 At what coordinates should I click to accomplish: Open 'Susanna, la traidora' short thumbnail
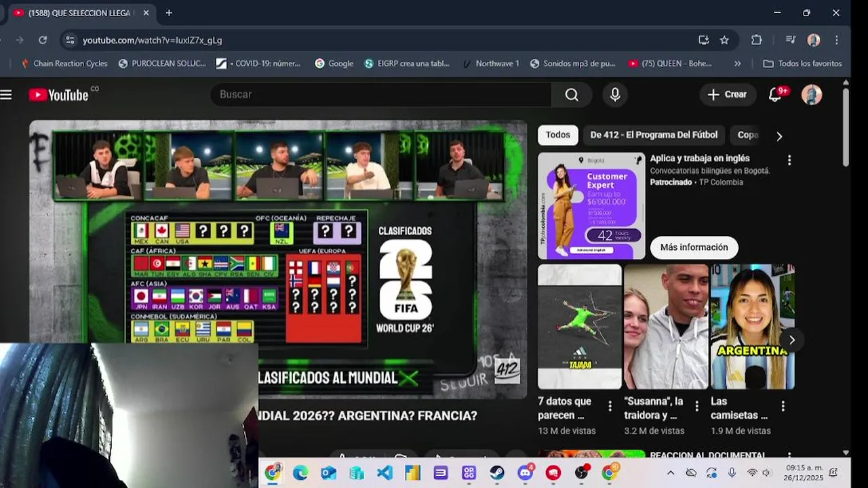click(x=666, y=327)
